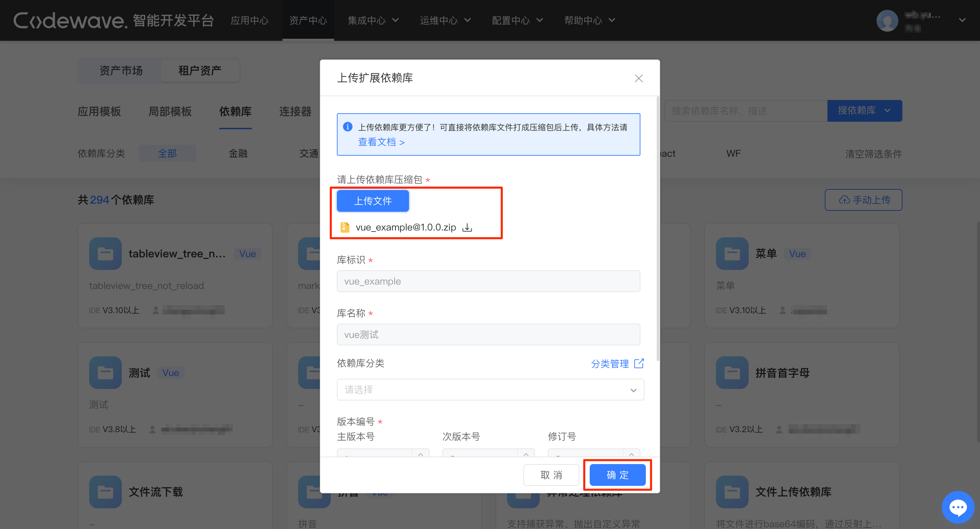
Task: Increase the 主版本号 stepper
Action: 420,454
